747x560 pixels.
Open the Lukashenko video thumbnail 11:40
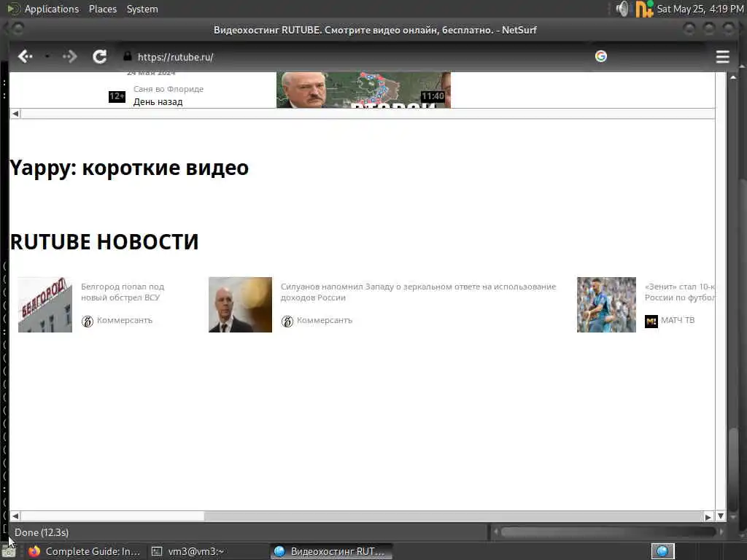pos(363,90)
